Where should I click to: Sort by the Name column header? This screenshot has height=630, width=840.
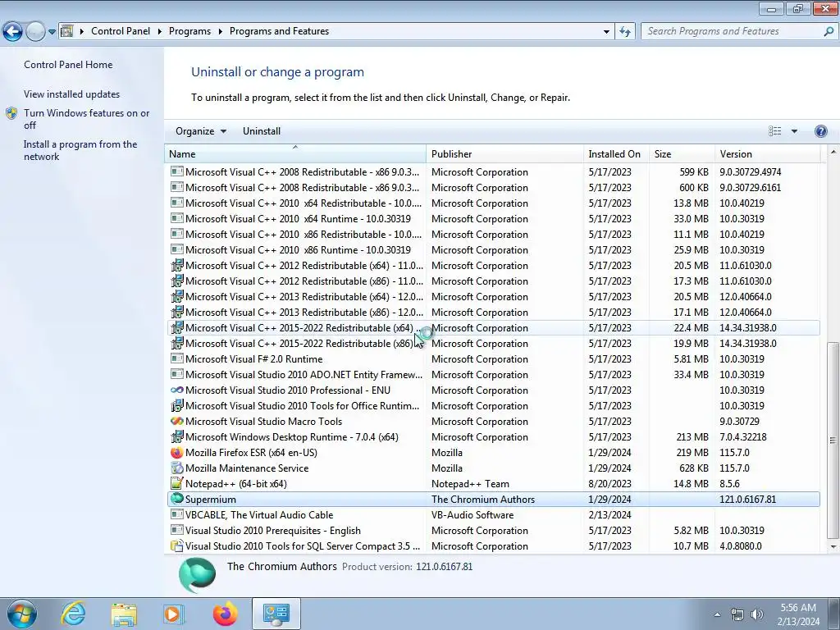pos(295,154)
